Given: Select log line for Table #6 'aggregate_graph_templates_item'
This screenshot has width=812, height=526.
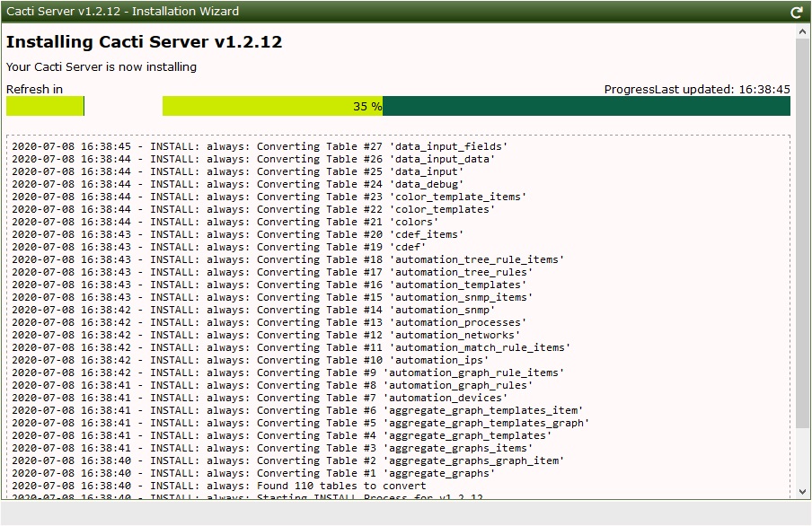Looking at the screenshot, I should [x=297, y=410].
